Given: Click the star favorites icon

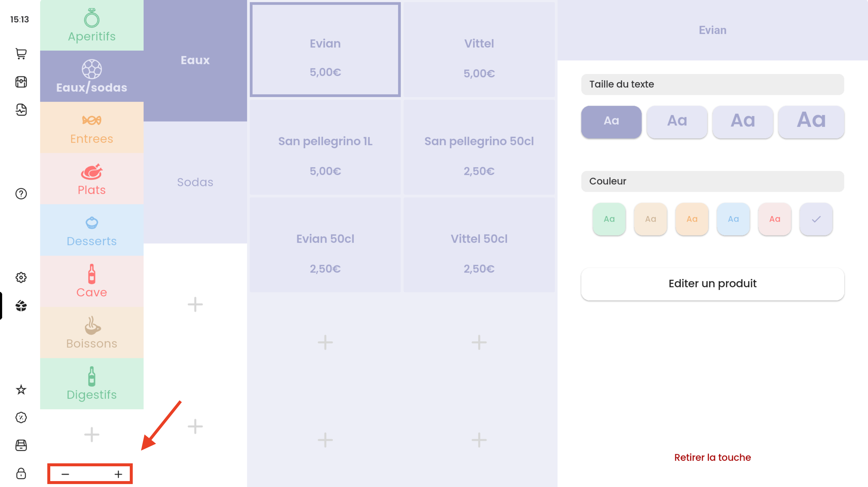Looking at the screenshot, I should (21, 390).
